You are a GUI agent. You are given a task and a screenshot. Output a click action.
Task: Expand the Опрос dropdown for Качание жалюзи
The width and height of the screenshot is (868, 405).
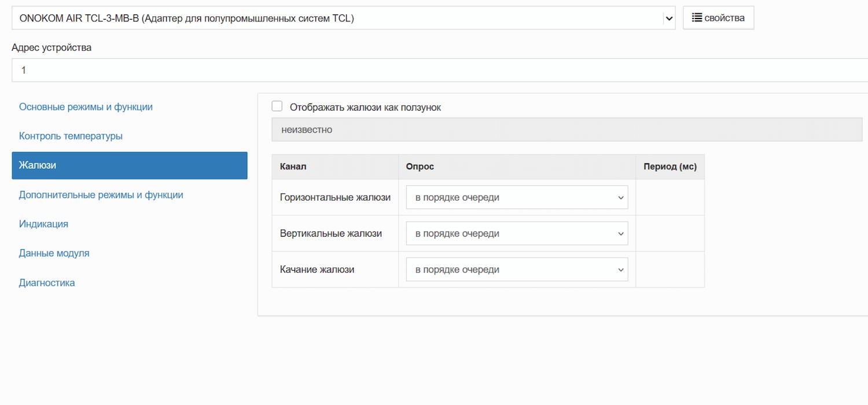click(517, 270)
